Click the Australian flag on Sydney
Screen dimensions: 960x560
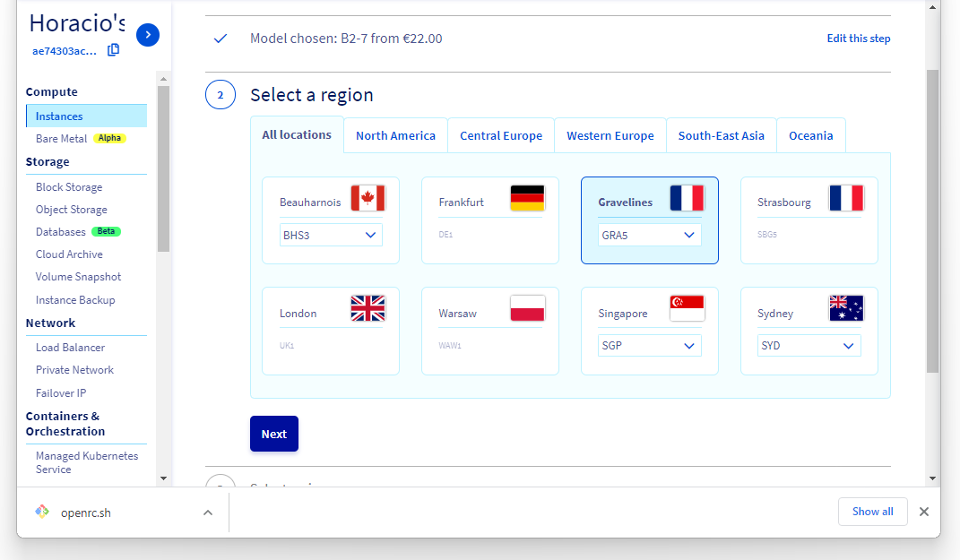tap(846, 309)
